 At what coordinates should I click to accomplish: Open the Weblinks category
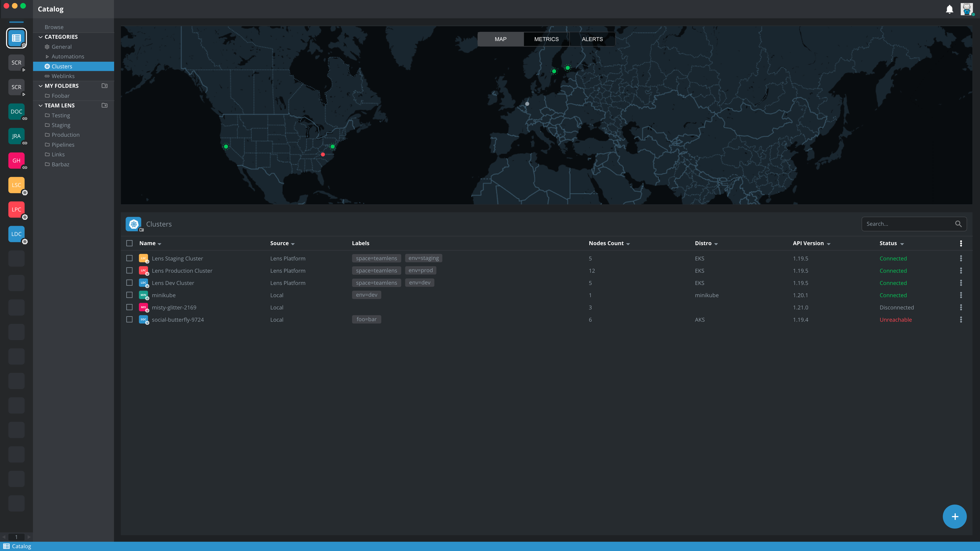point(63,76)
